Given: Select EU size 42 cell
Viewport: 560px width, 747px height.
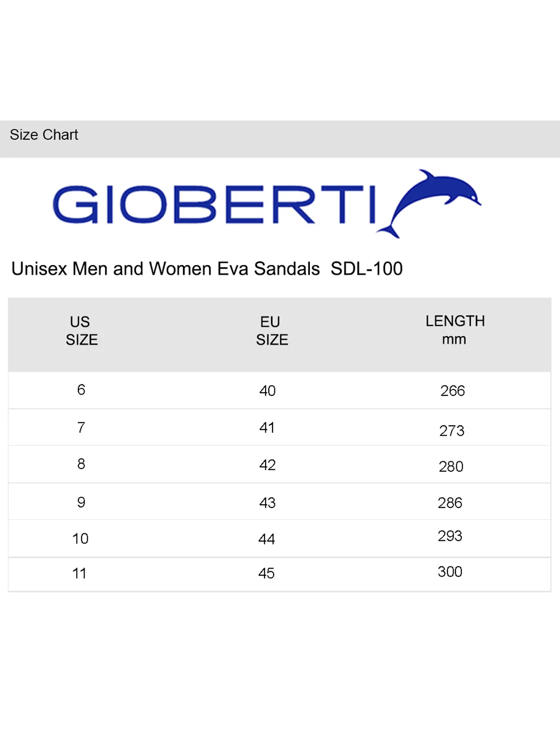Looking at the screenshot, I should [x=267, y=465].
